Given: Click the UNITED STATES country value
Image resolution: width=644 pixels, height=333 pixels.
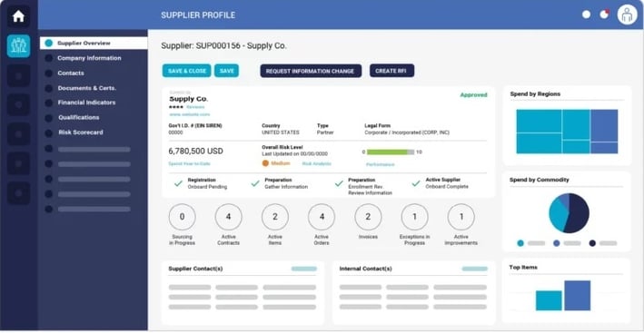Looking at the screenshot, I should click(281, 132).
